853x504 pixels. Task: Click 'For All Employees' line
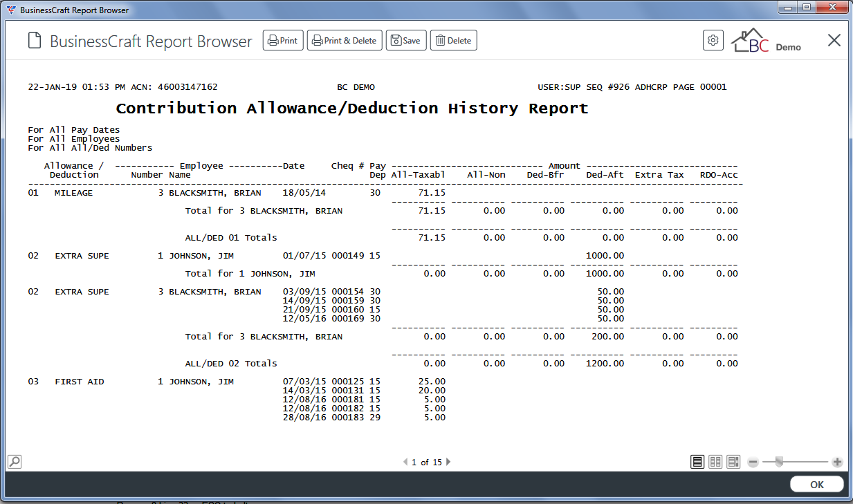[74, 139]
